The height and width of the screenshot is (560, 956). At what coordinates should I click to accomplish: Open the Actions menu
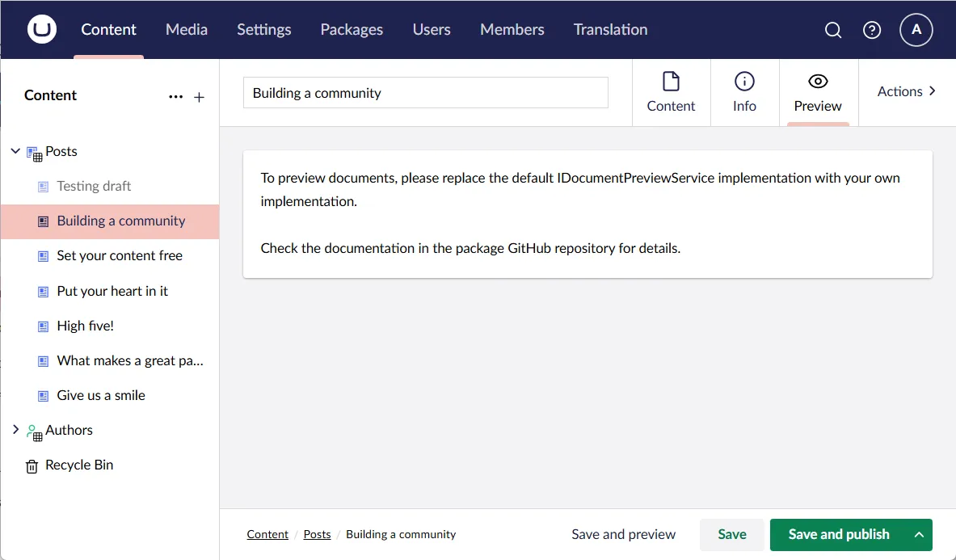(x=906, y=91)
